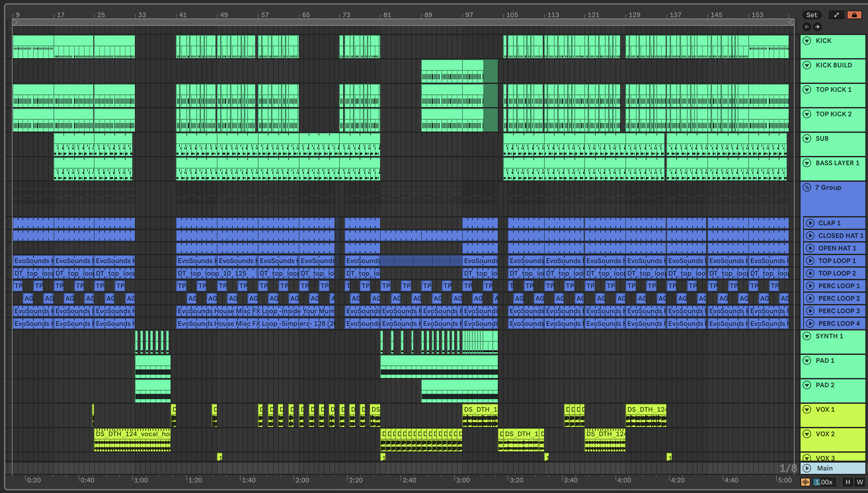Select the first TP clip on PERC LOOP 1

tap(18, 285)
